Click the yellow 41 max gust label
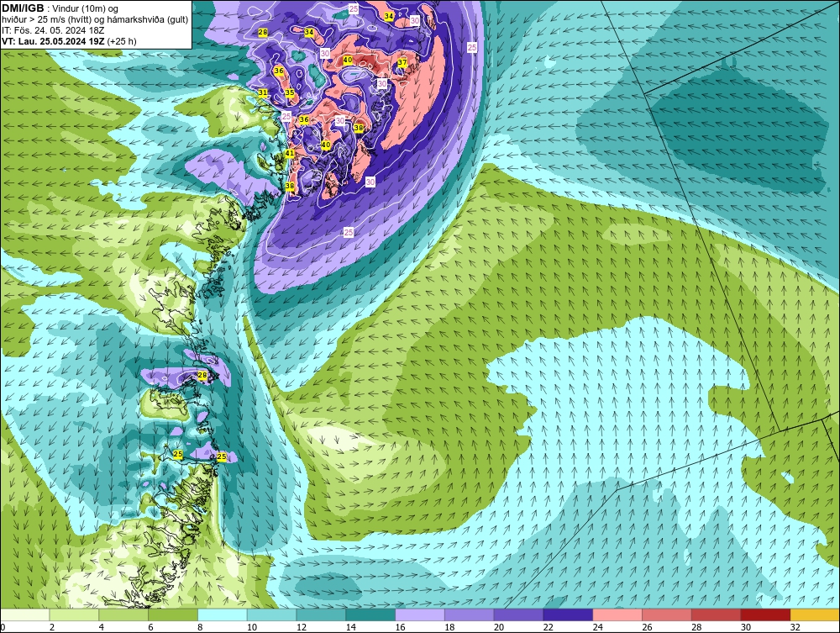Image resolution: width=840 pixels, height=633 pixels. (x=290, y=153)
